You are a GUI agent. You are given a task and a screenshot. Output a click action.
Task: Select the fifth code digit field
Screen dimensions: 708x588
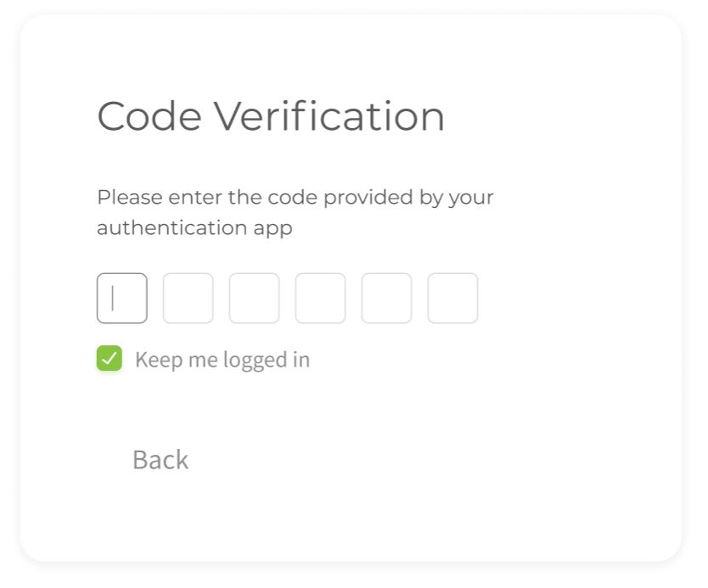(386, 299)
